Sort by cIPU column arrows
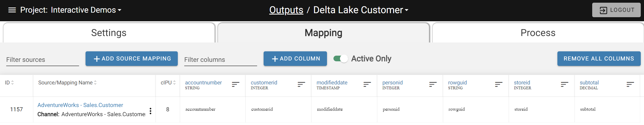Viewport: 644px width, 125px height. click(x=174, y=83)
